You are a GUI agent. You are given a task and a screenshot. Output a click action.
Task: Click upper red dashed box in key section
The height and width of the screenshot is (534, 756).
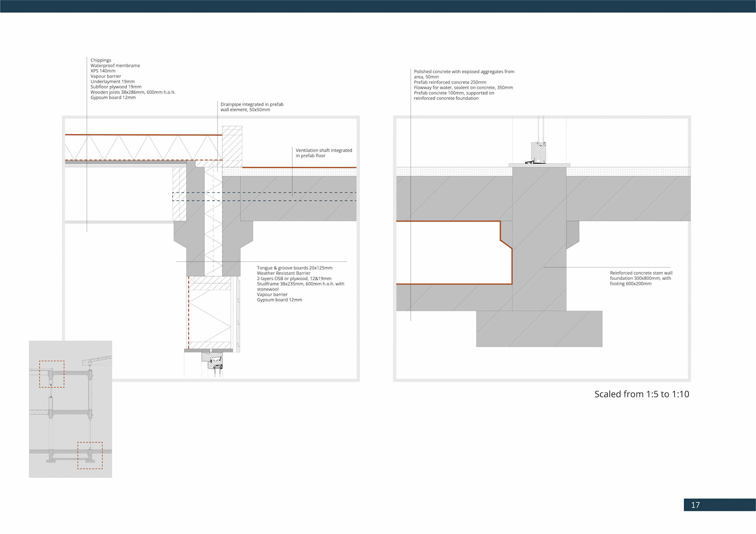52,374
